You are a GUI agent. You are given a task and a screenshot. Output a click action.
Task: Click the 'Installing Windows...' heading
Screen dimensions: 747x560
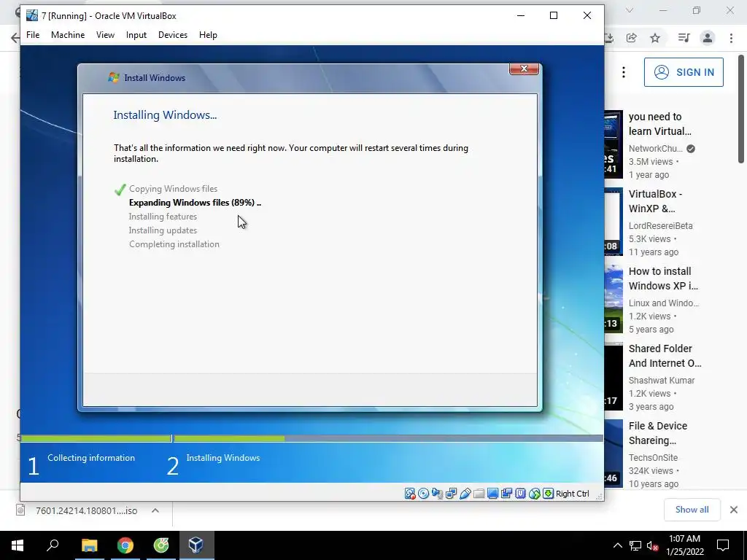[165, 114]
